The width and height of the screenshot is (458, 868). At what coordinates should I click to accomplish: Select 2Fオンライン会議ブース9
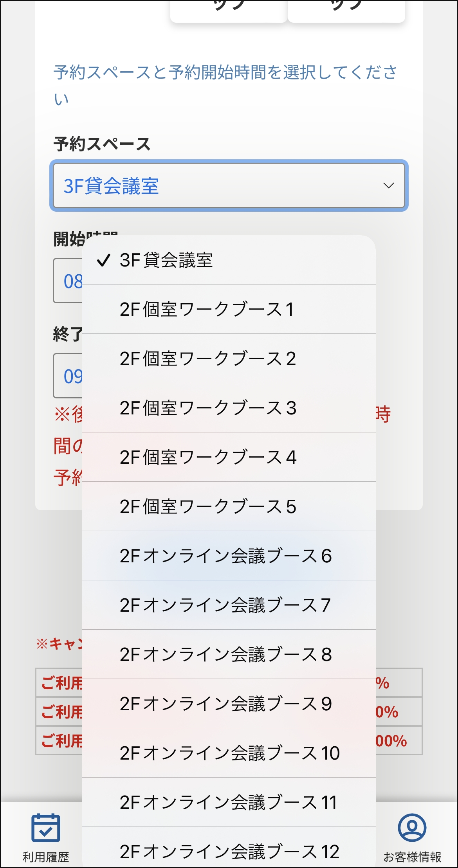(229, 704)
